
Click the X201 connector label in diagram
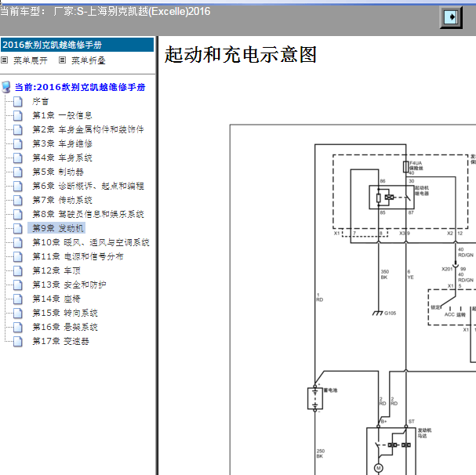[x=447, y=269]
